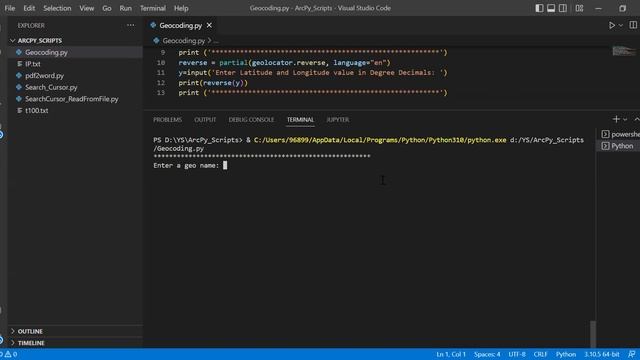
Task: Open the Run menu
Action: pos(126,8)
